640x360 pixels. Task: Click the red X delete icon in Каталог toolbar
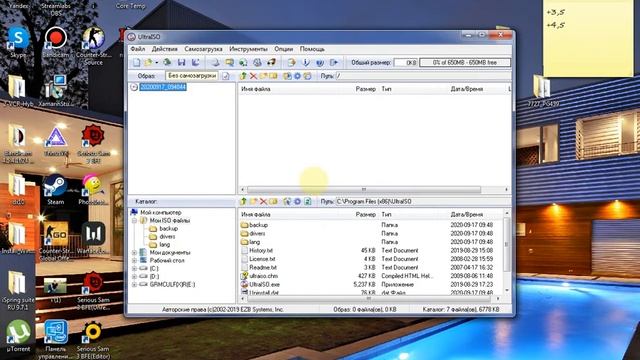263,201
